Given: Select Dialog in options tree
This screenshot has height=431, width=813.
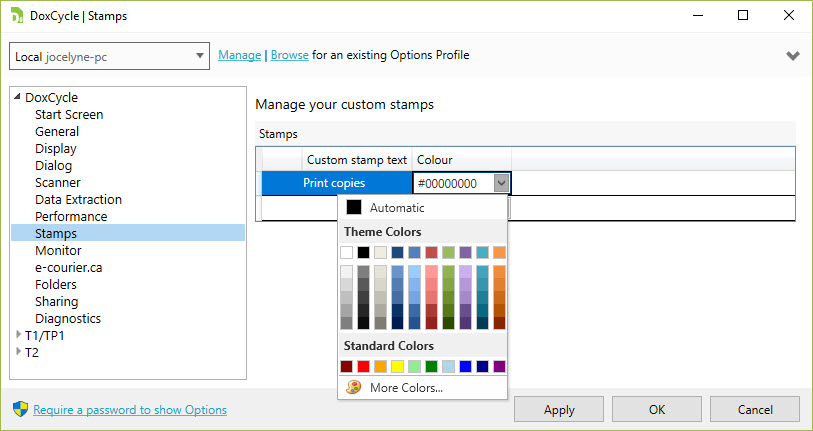Looking at the screenshot, I should click(x=53, y=165).
